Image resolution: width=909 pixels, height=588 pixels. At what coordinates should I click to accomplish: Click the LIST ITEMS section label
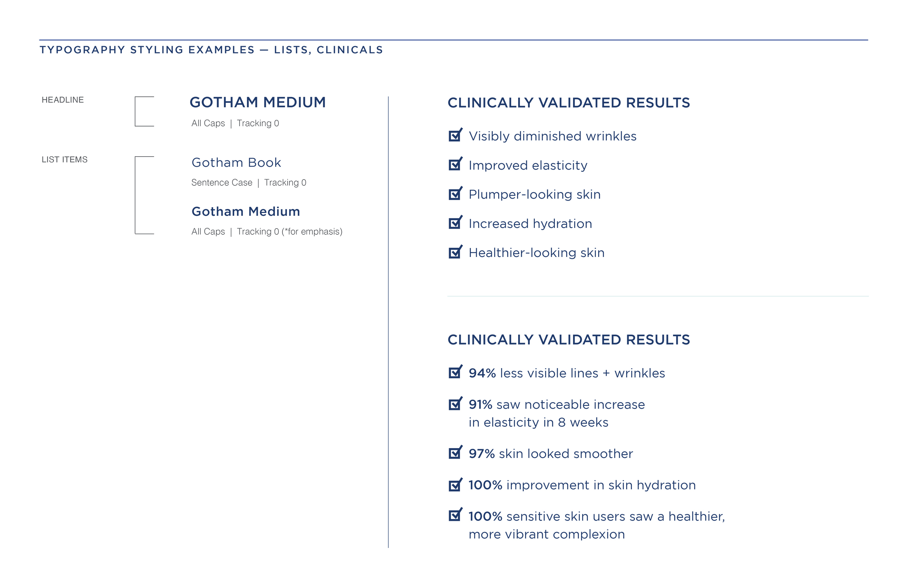[65, 160]
